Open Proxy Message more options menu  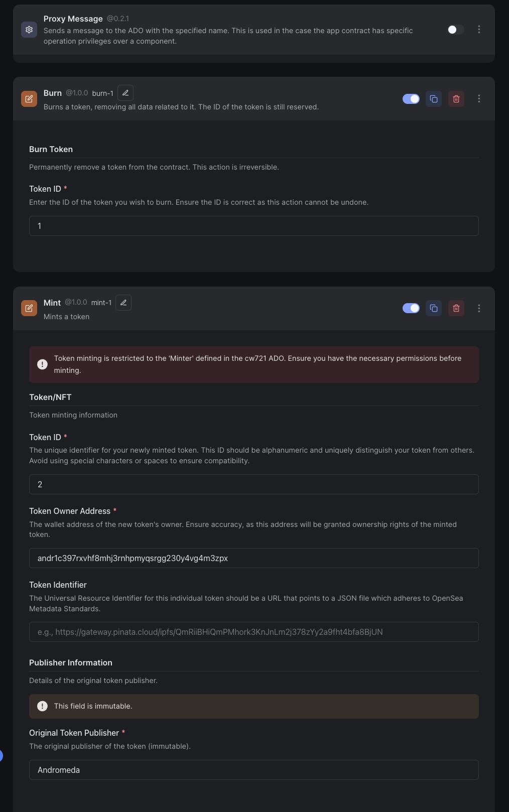[479, 30]
